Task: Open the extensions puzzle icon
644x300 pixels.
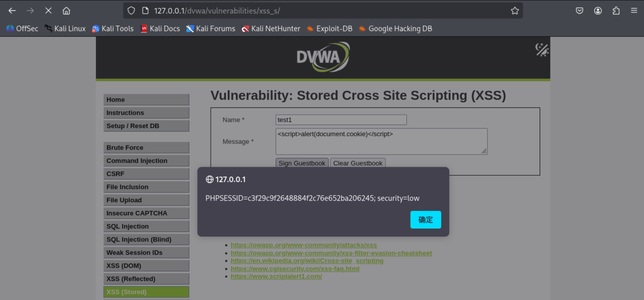Action: pos(616,11)
